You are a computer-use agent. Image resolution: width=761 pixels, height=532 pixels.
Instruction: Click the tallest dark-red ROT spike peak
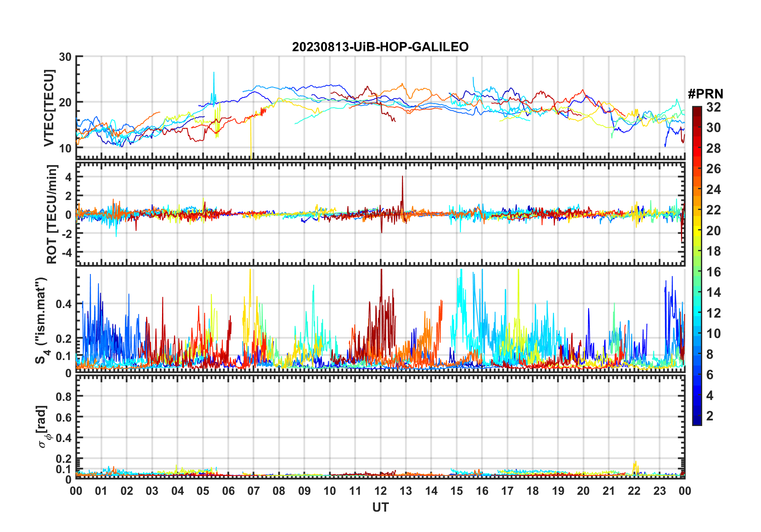(403, 176)
